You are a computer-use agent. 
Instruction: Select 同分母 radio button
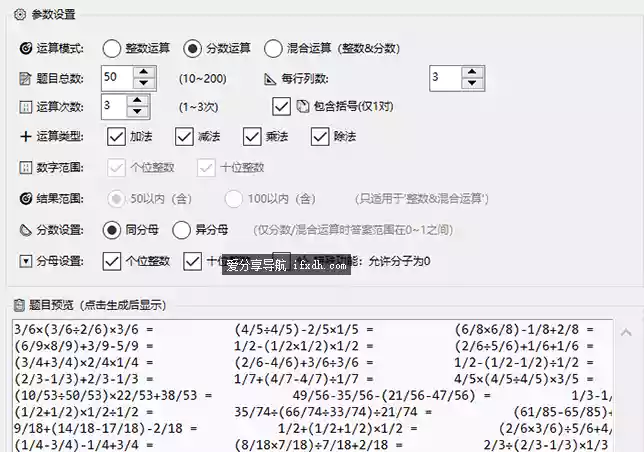(x=112, y=230)
